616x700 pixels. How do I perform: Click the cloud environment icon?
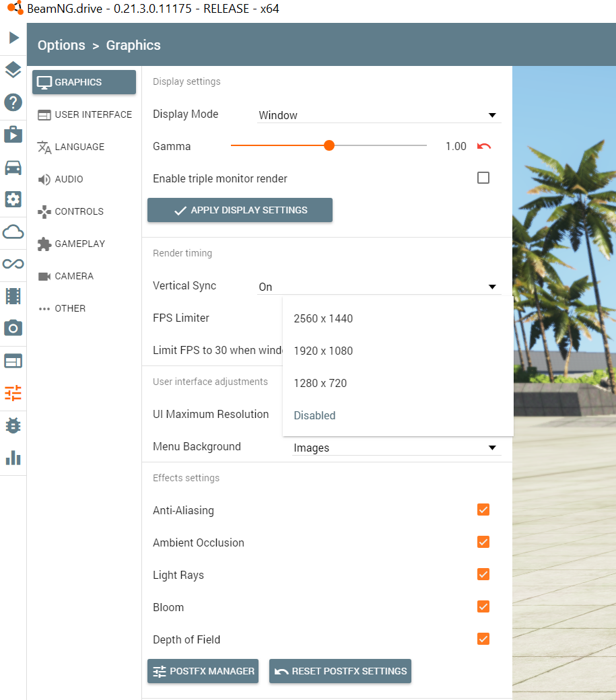13,232
